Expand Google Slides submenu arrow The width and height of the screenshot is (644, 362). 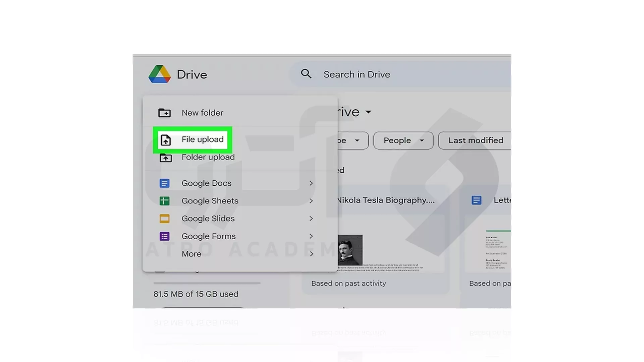[x=311, y=219]
